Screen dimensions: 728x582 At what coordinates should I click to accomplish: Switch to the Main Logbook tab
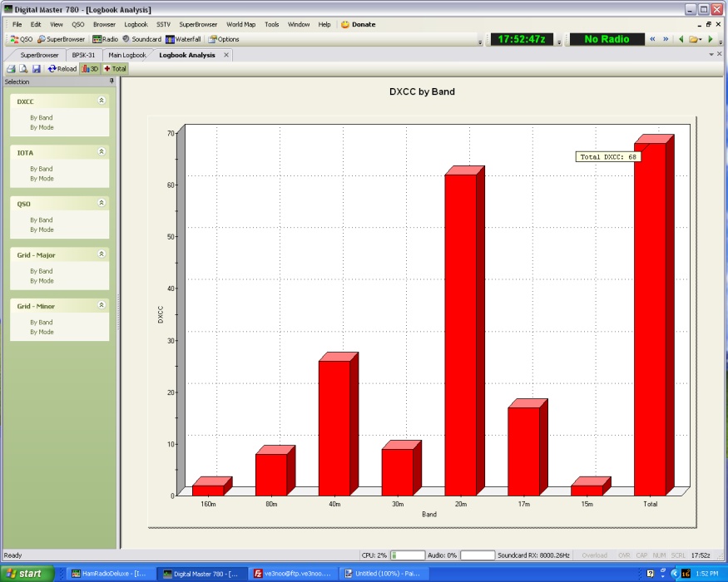127,55
